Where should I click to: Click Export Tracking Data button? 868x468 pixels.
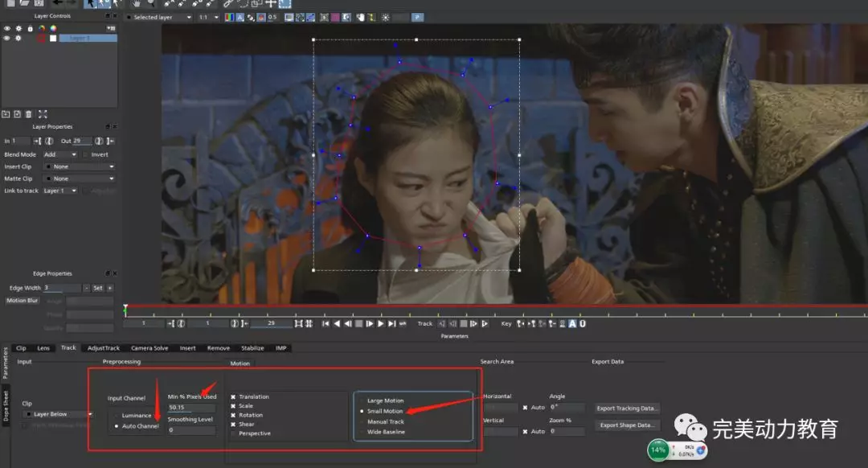pyautogui.click(x=628, y=408)
